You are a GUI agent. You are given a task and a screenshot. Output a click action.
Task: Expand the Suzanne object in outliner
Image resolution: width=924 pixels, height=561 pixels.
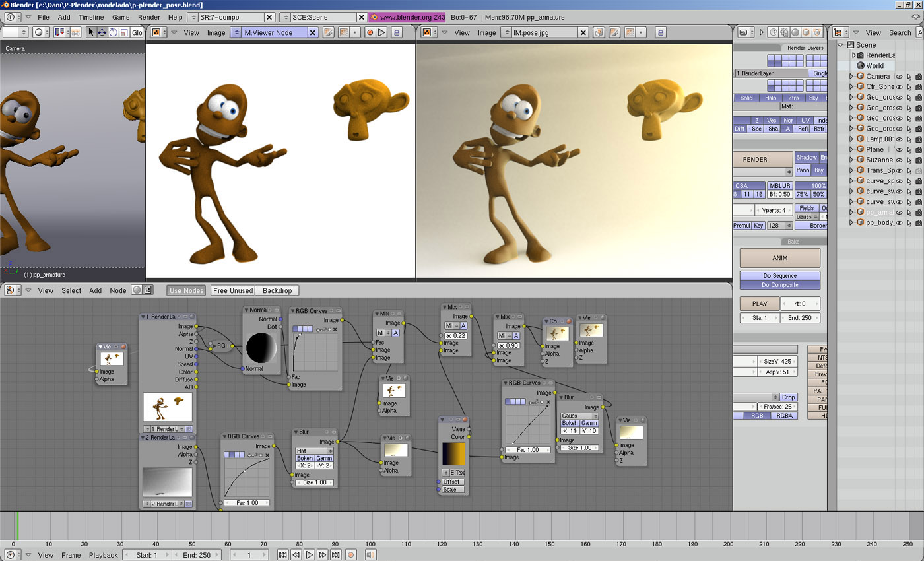[851, 160]
